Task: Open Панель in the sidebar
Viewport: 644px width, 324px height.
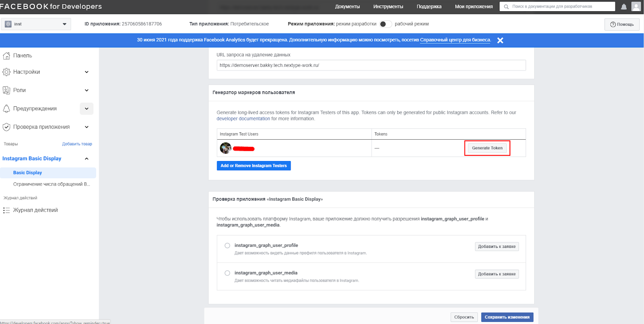Action: 23,56
